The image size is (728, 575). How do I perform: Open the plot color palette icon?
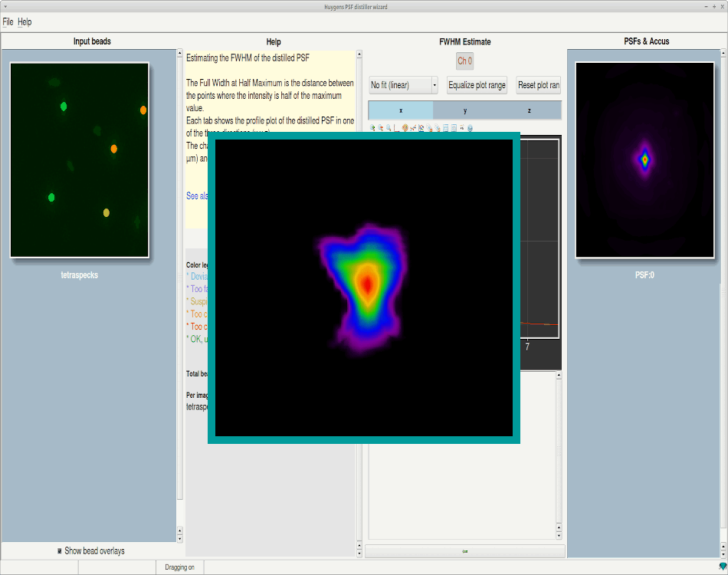(405, 128)
